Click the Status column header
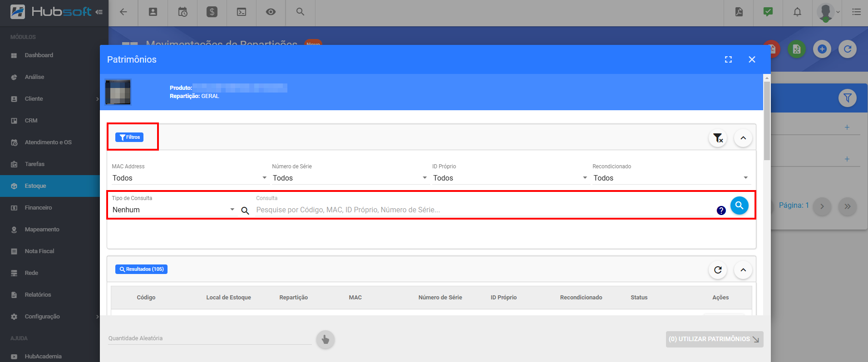The image size is (868, 362). 639,298
